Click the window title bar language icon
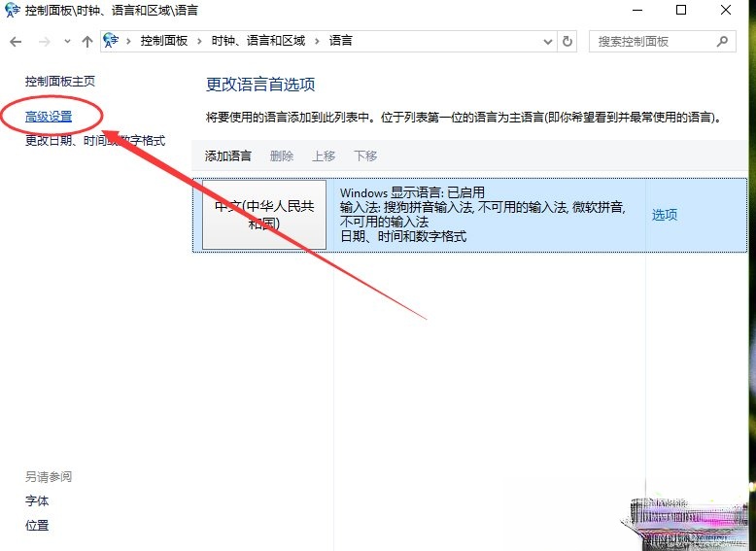This screenshot has height=551, width=756. pos(13,10)
